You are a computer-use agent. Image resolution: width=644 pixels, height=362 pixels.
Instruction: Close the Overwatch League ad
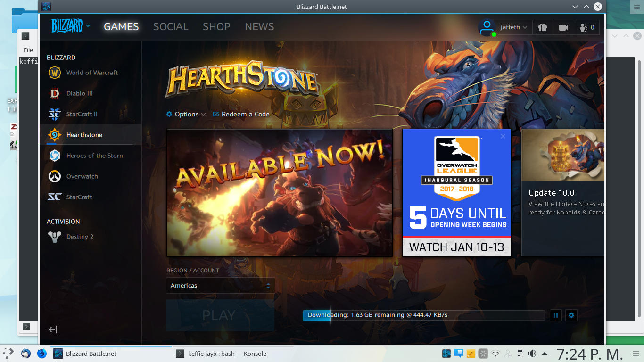coord(503,136)
